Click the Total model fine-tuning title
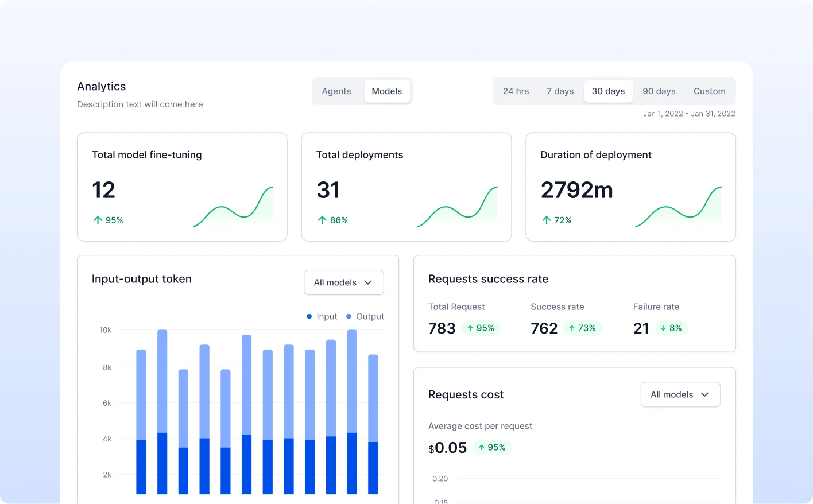The height and width of the screenshot is (504, 813). click(x=147, y=155)
